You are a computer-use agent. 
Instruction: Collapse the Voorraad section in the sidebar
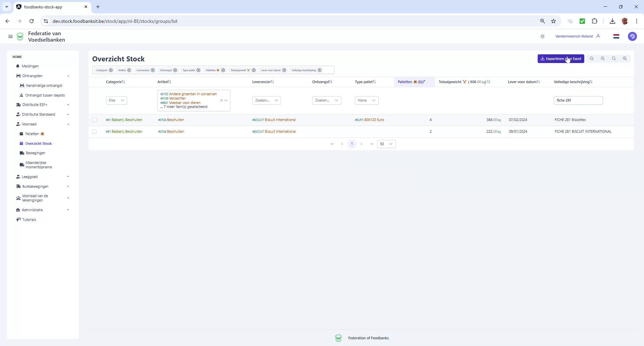68,124
